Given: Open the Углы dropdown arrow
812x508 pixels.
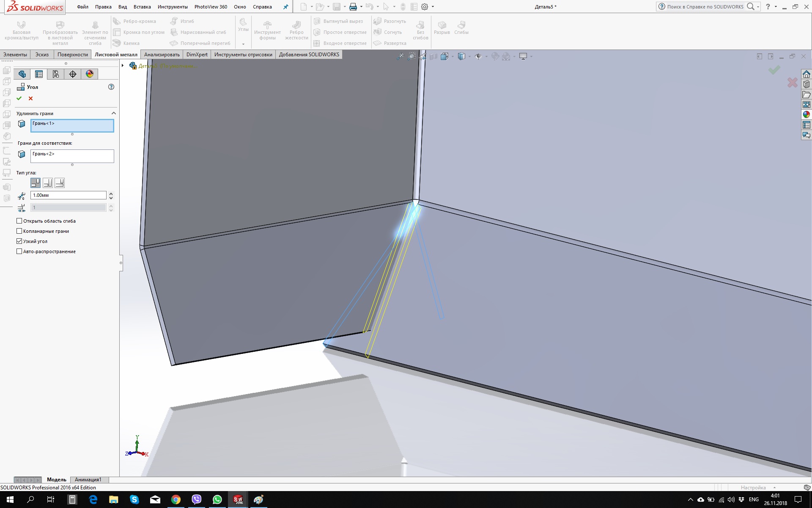Looking at the screenshot, I should 243,44.
